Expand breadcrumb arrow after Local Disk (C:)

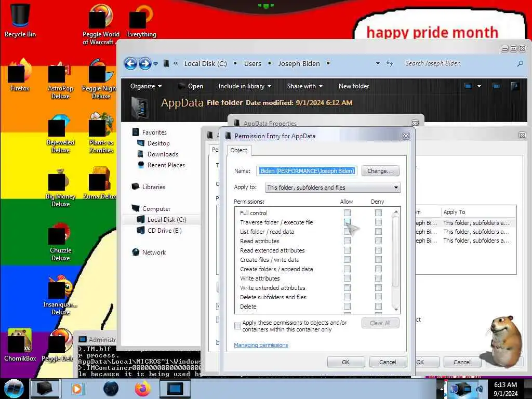[235, 63]
